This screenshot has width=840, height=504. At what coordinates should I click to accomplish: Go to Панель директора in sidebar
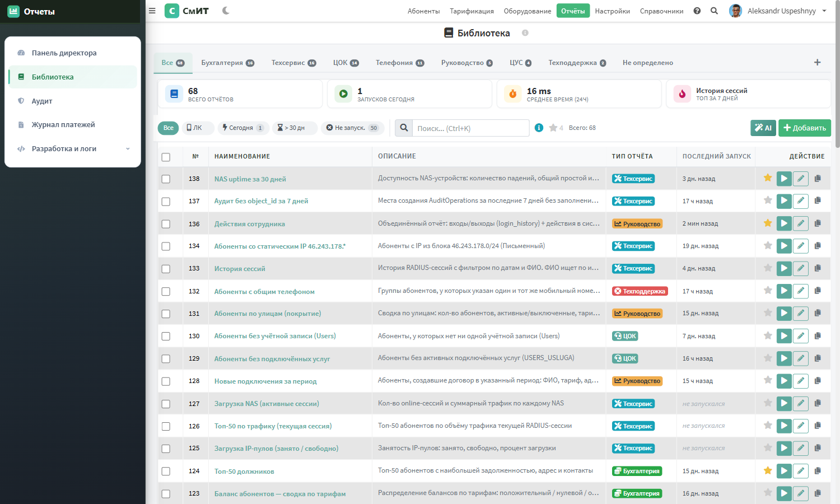[x=73, y=53]
